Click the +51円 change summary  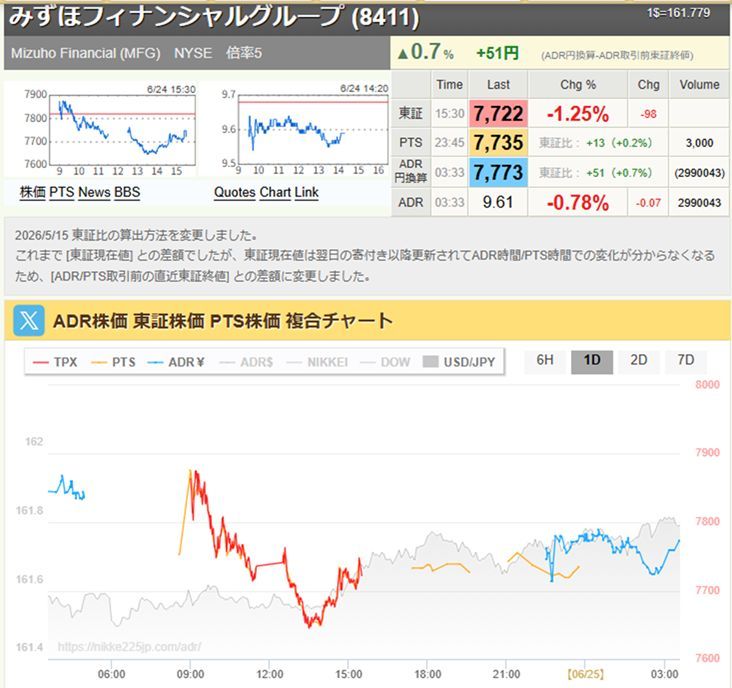point(498,53)
